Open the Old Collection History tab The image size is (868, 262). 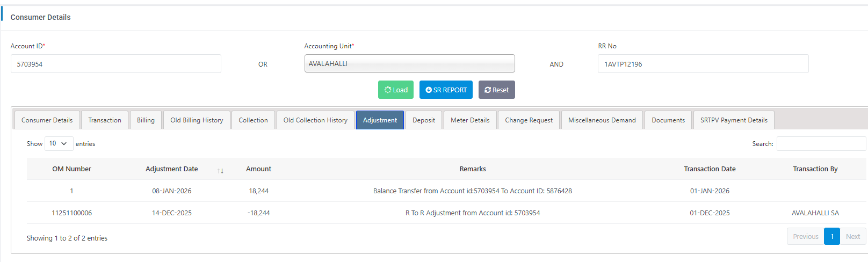pos(315,120)
